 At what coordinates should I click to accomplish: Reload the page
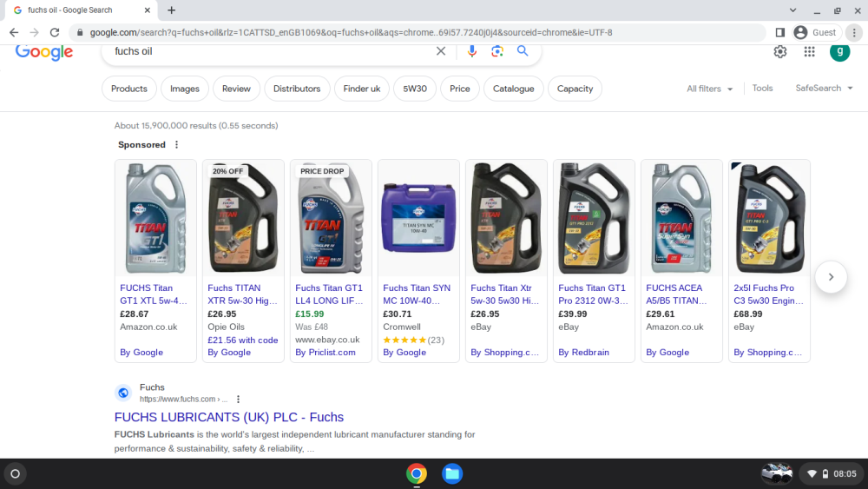pos(54,33)
